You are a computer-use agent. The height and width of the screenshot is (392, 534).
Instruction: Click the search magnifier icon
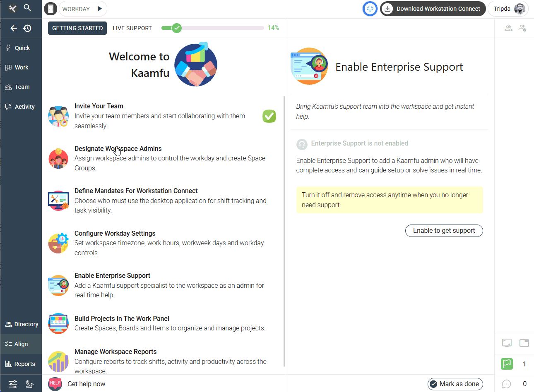click(27, 8)
